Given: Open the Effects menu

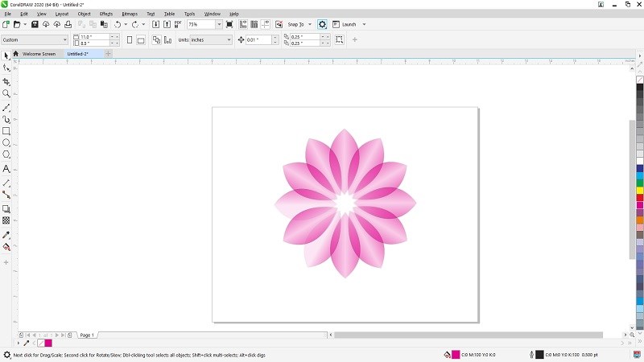Looking at the screenshot, I should 106,14.
